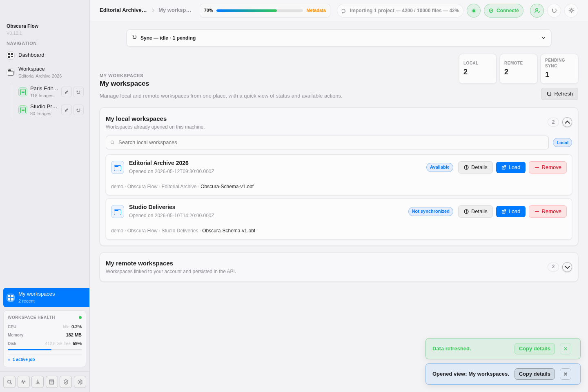Viewport: 588px width, 392px height.
Task: Click the LOCAL count card
Action: (x=478, y=69)
